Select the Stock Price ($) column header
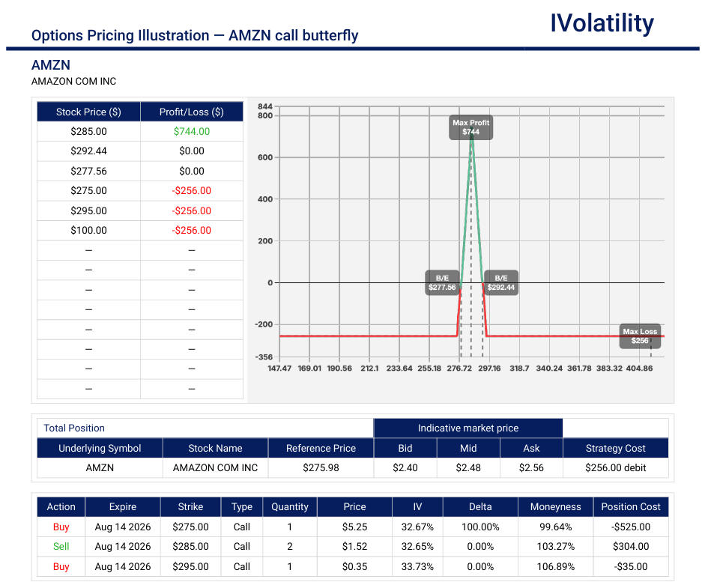 click(x=88, y=112)
